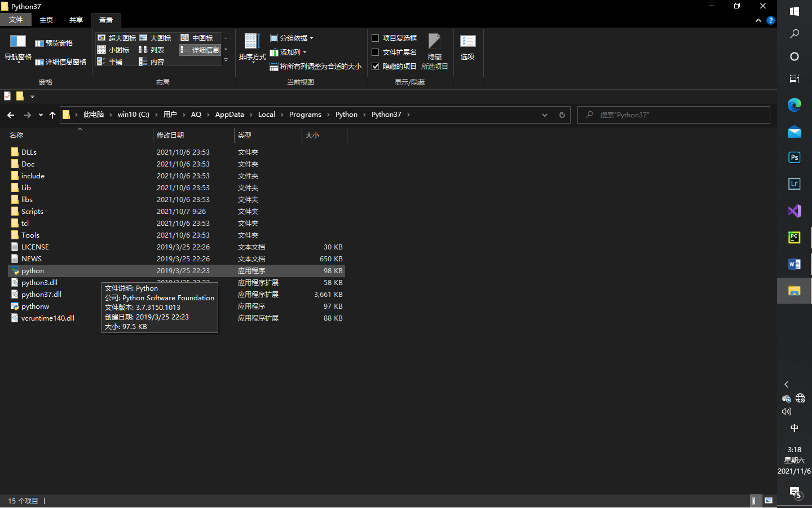Sort by Name (名称) column header
812x508 pixels.
coord(80,135)
